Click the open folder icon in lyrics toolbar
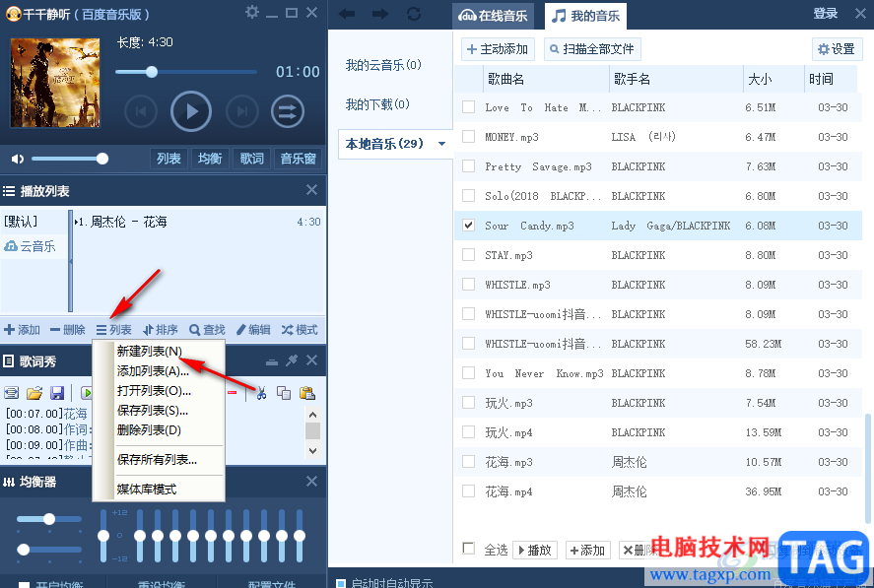Image resolution: width=874 pixels, height=588 pixels. tap(34, 393)
